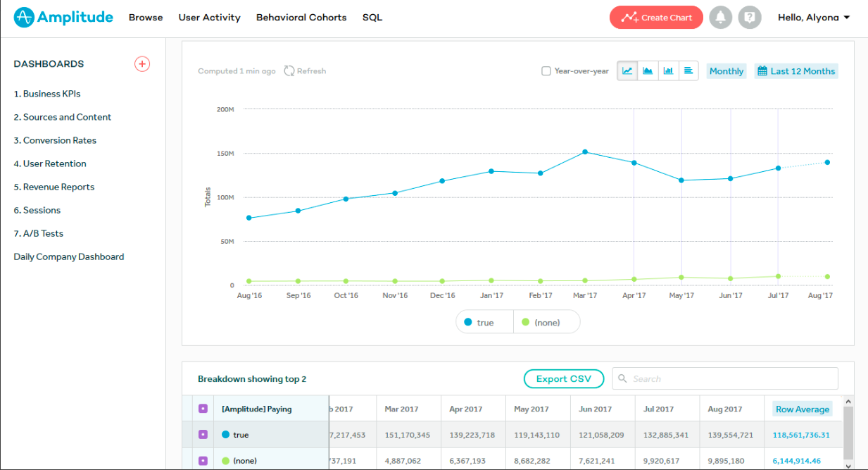
Task: Switch to horizontal bar chart view
Action: (688, 70)
